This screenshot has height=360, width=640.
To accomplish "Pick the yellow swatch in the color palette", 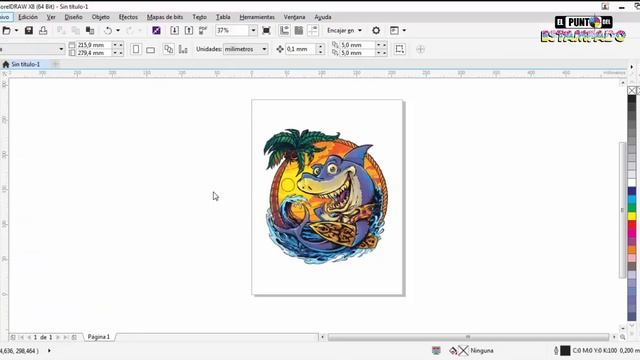I will 632,216.
